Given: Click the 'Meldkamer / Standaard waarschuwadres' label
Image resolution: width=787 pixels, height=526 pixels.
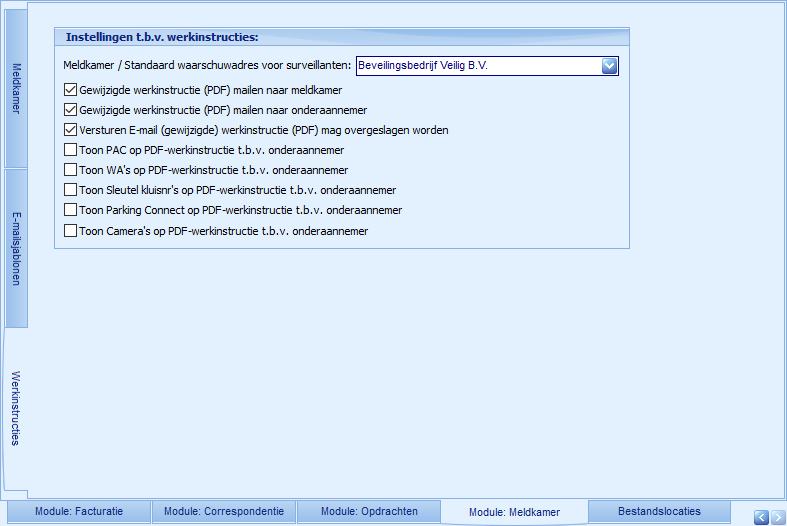Looking at the screenshot, I should (207, 65).
